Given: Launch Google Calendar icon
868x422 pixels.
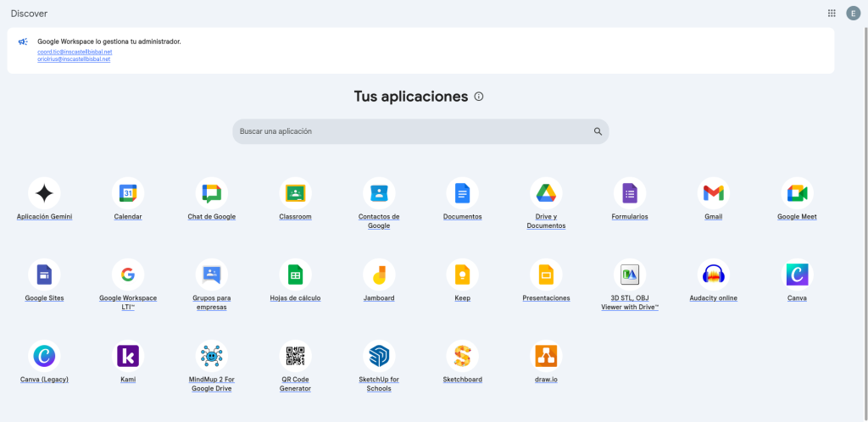Looking at the screenshot, I should coord(128,194).
